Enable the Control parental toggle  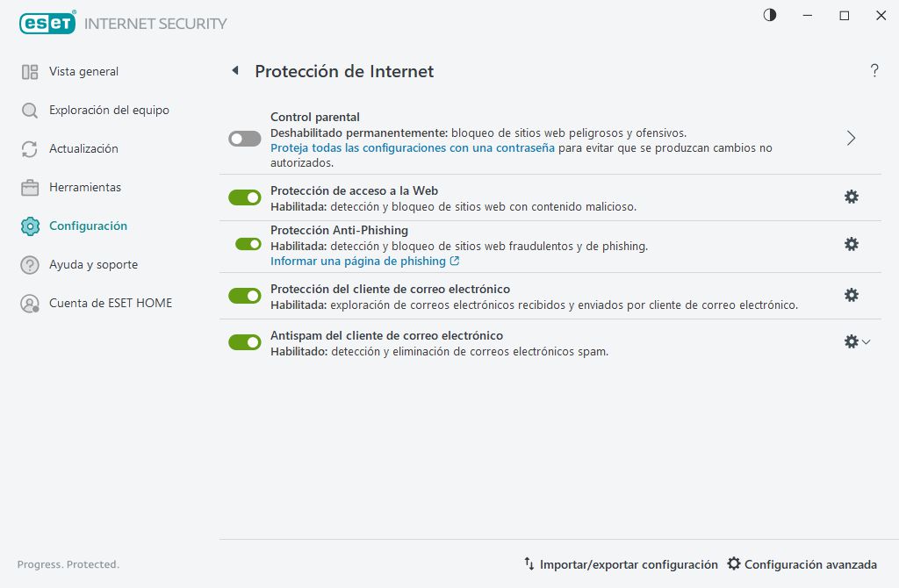244,138
